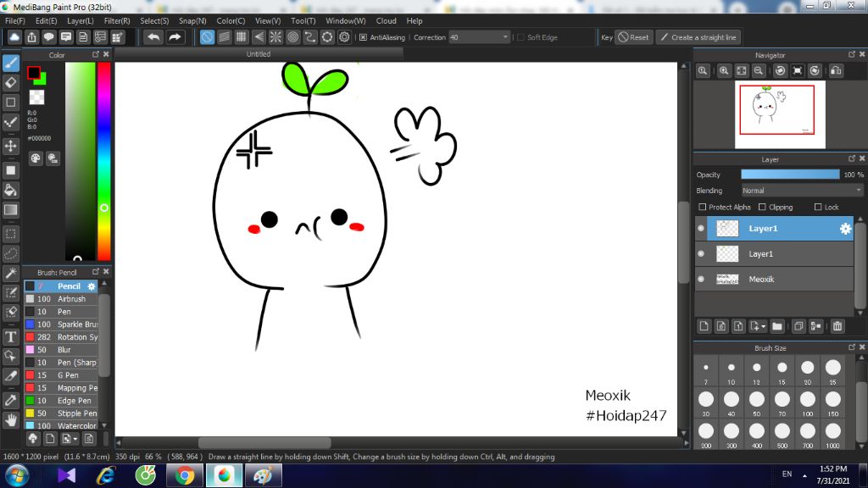Select the Meoxik layer row

pyautogui.click(x=775, y=280)
